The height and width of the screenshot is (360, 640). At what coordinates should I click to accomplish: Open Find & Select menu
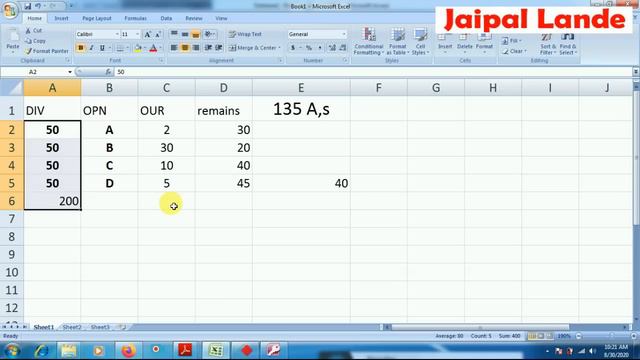(568, 44)
